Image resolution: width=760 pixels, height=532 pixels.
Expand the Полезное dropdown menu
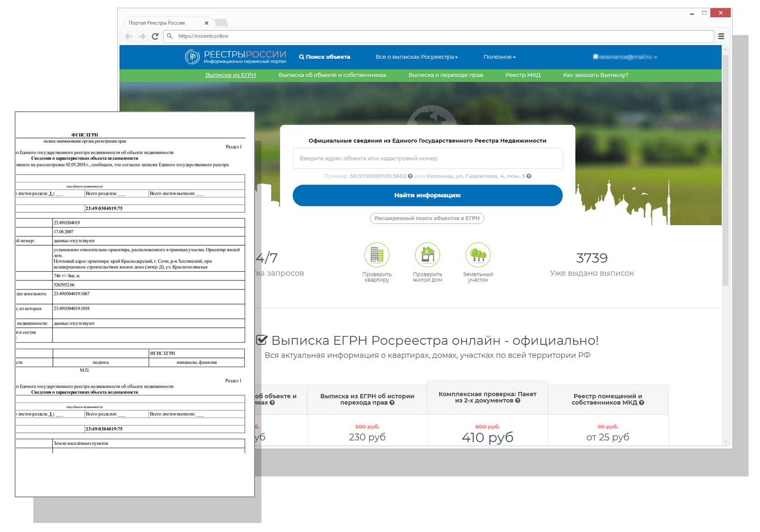500,57
